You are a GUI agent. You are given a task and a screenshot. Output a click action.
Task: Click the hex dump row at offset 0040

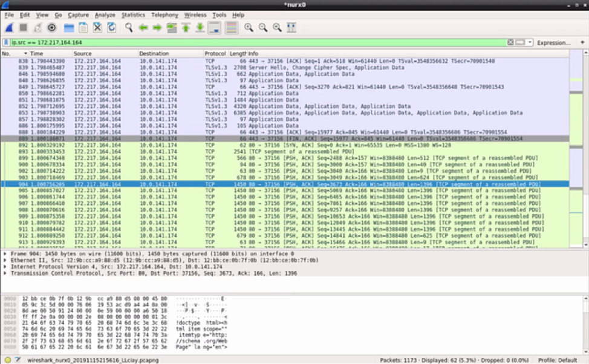pyautogui.click(x=116, y=323)
